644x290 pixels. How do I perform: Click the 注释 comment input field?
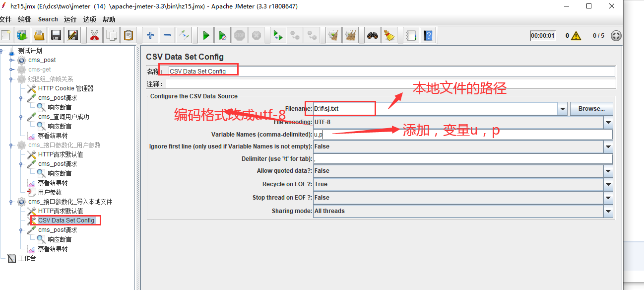391,84
